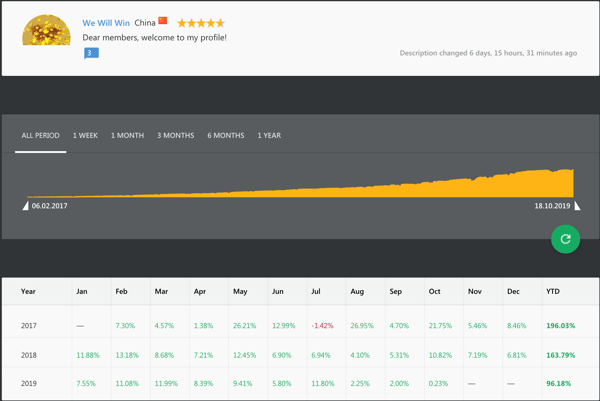Screen dimensions: 600x401
Task: Select the 6 MONTHS period tab
Action: [226, 135]
